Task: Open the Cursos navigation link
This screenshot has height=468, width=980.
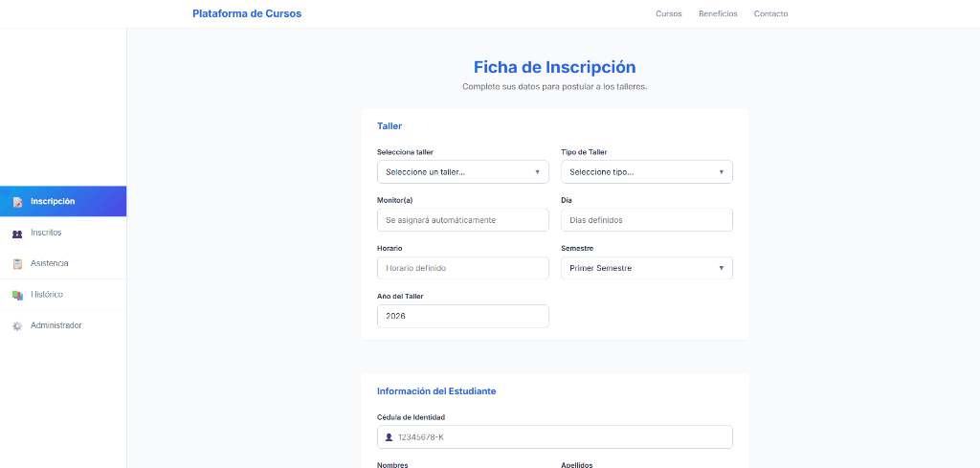Action: (669, 13)
